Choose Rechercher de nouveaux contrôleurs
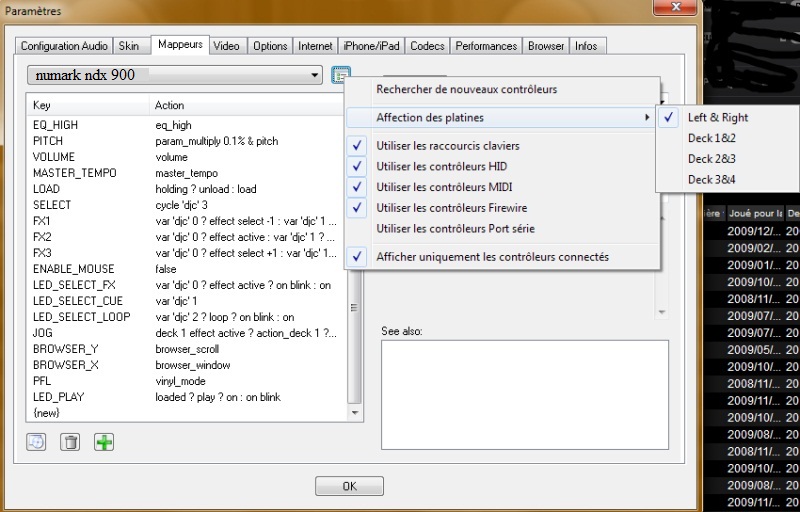 click(466, 90)
